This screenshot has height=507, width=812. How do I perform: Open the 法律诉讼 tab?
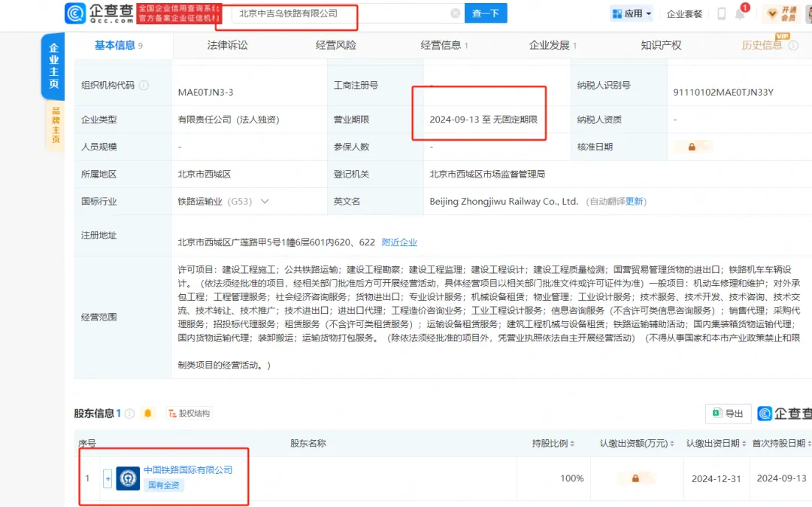click(227, 46)
